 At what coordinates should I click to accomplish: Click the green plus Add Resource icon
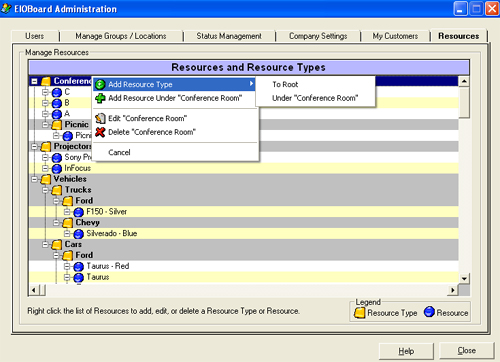coord(100,98)
